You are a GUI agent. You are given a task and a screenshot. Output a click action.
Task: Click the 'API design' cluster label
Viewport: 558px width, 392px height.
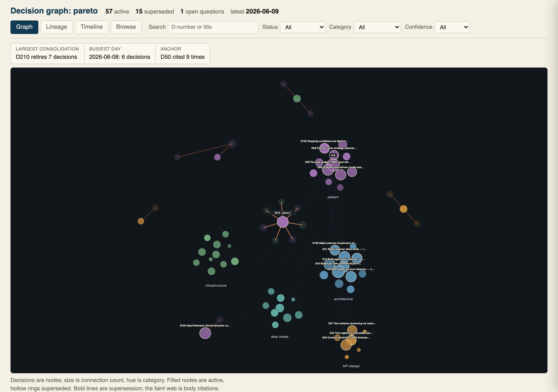pos(351,366)
